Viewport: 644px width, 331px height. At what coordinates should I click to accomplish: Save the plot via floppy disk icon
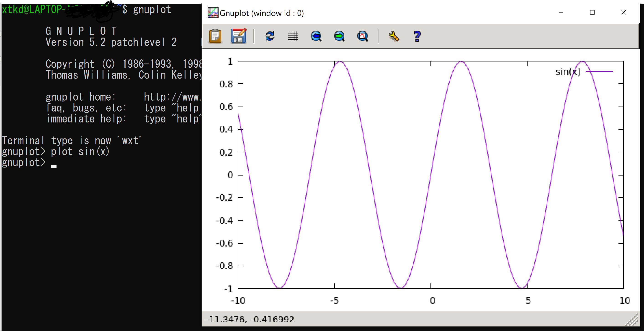click(x=238, y=36)
